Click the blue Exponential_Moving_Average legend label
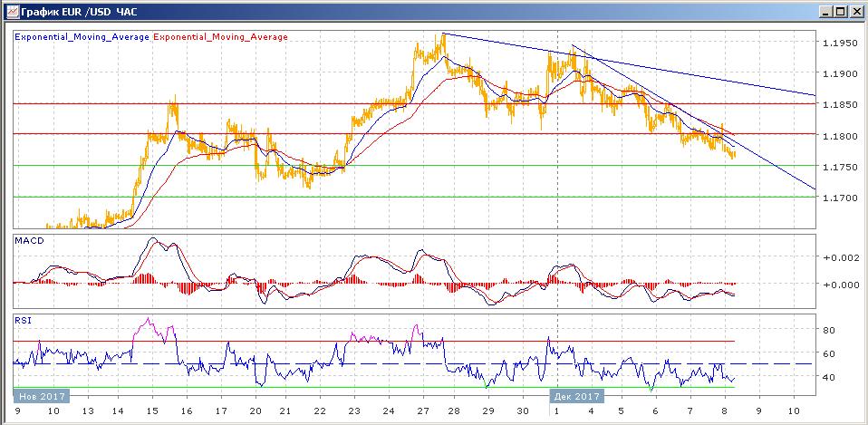Image resolution: width=868 pixels, height=425 pixels. tap(82, 37)
